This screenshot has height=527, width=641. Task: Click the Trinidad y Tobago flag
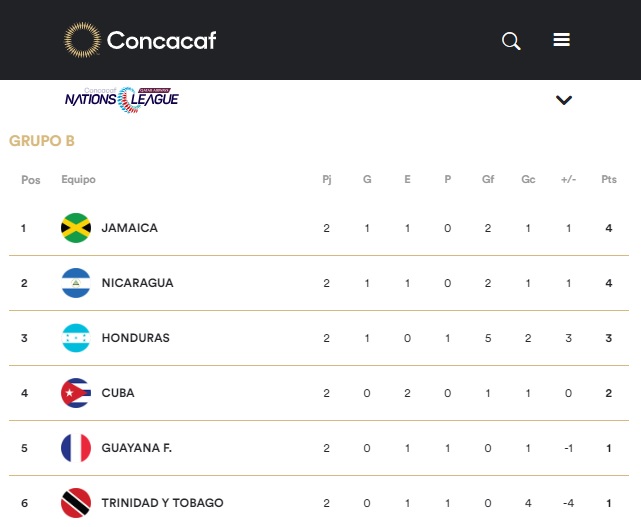tap(76, 503)
